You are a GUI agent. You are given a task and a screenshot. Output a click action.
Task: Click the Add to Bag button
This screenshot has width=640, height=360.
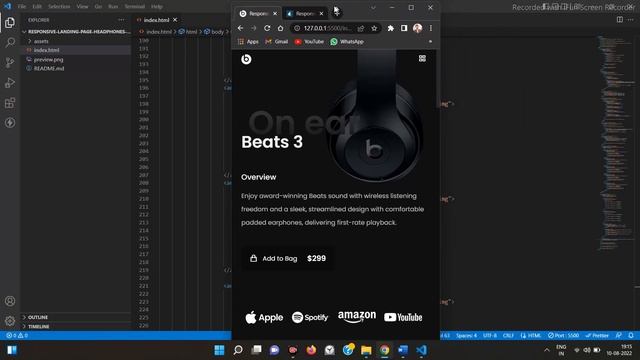point(288,258)
